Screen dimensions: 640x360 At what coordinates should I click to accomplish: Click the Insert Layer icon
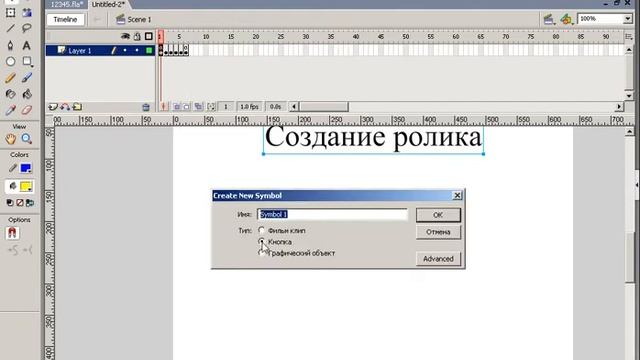click(53, 107)
